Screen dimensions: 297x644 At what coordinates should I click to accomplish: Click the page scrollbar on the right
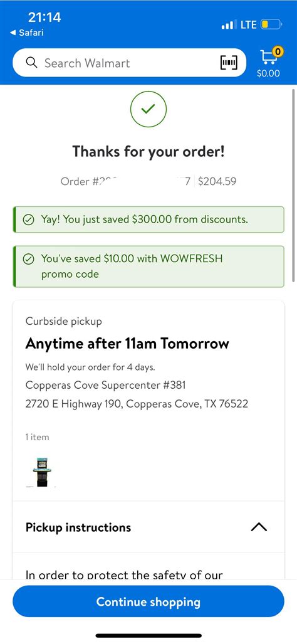[x=293, y=185]
